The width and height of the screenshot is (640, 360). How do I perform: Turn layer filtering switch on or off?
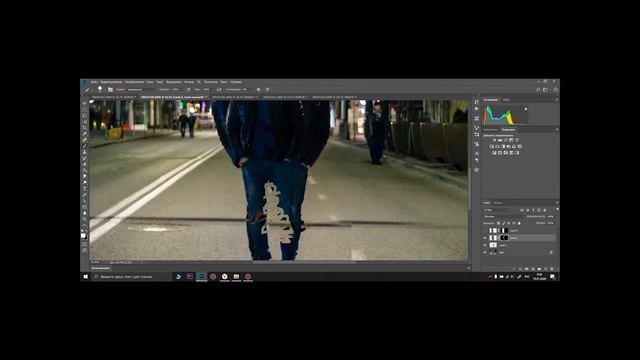558,209
